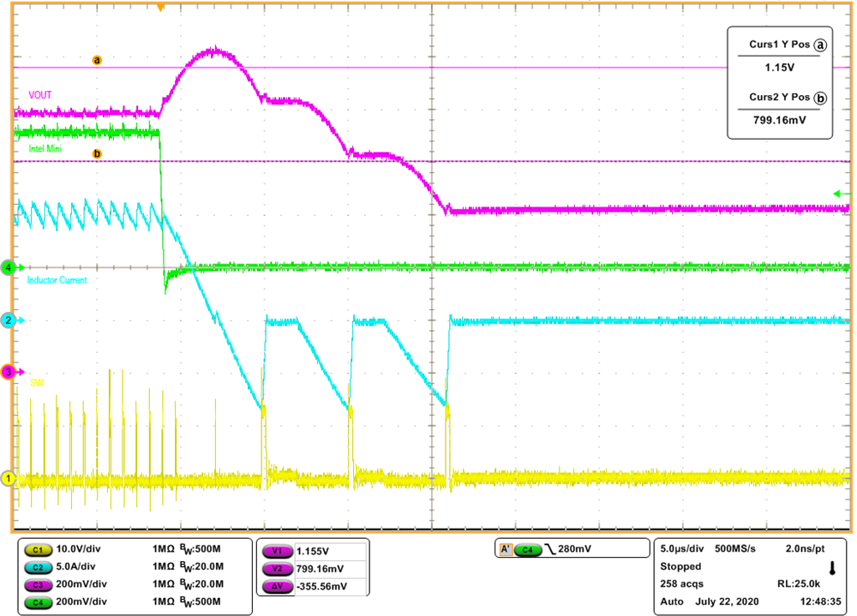Toggle the channel 4 ground reference marker
The width and height of the screenshot is (857, 616).
(10, 266)
